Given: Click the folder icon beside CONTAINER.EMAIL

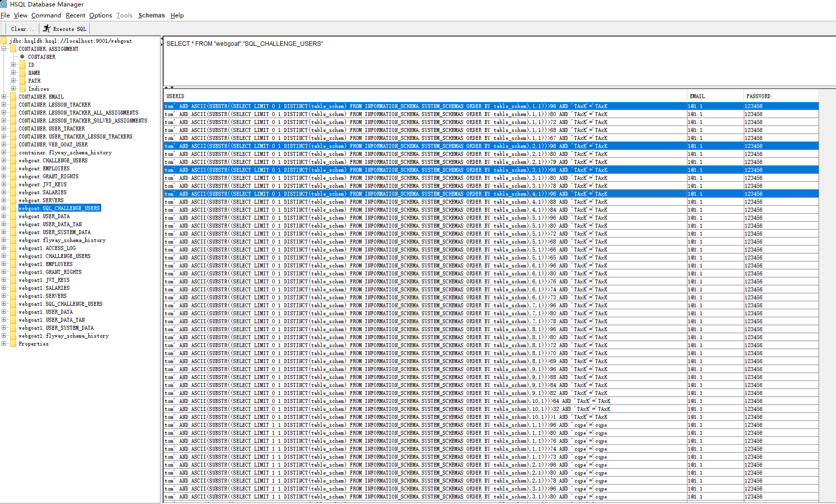Looking at the screenshot, I should pos(12,97).
